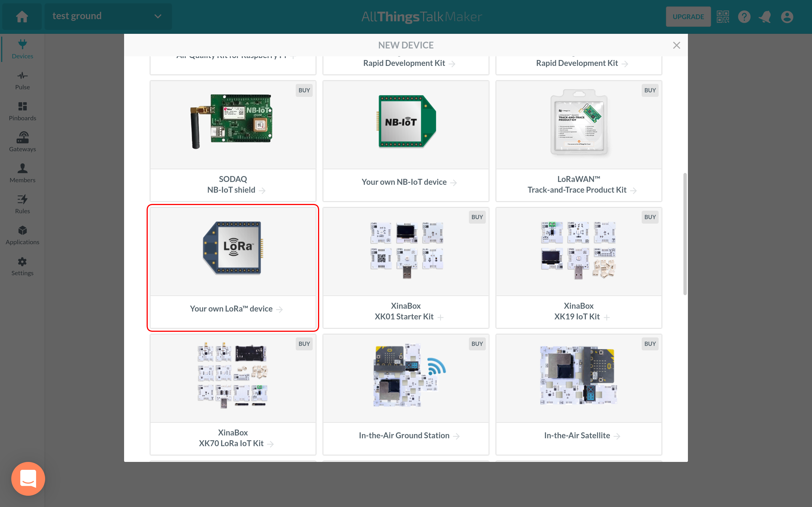The height and width of the screenshot is (507, 812).
Task: Close the New Device dialog
Action: 677,45
